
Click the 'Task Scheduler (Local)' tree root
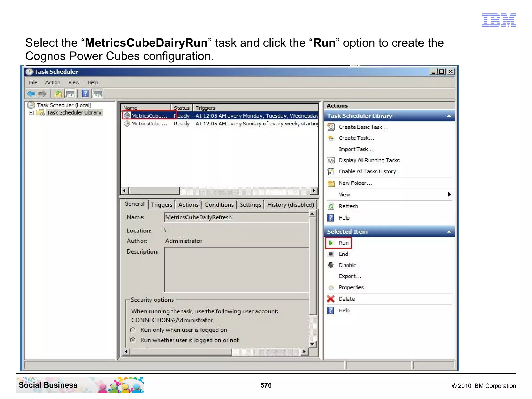click(64, 105)
